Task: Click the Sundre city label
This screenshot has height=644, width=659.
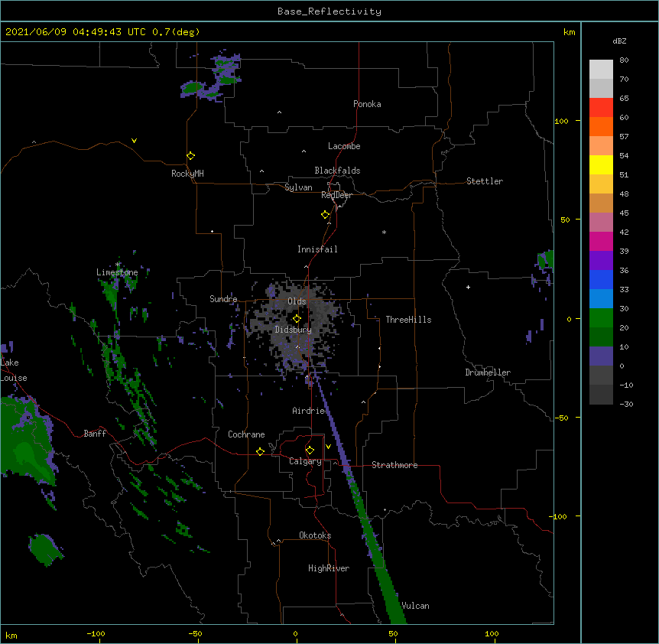Action: (x=223, y=299)
